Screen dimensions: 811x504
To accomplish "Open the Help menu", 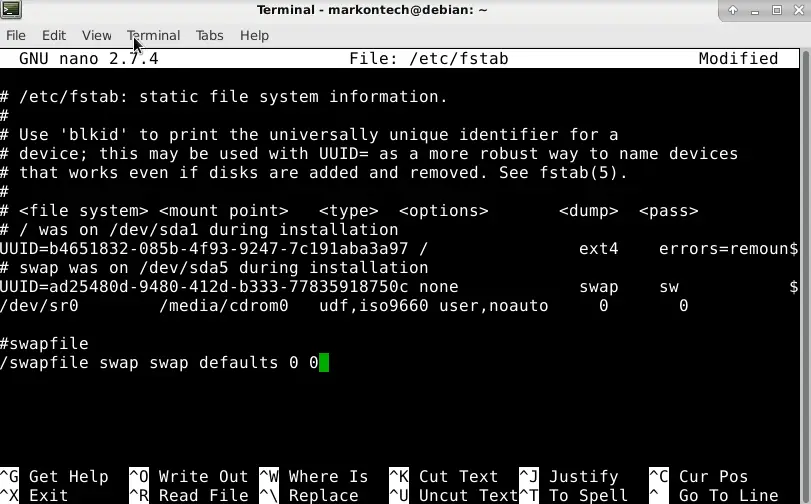I will pyautogui.click(x=254, y=35).
